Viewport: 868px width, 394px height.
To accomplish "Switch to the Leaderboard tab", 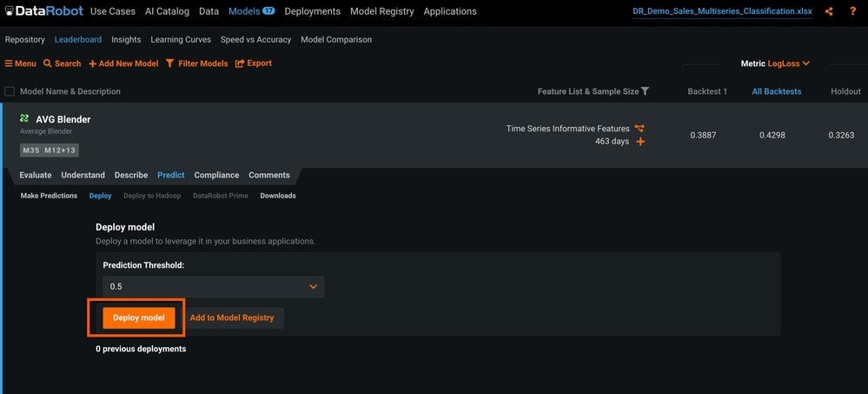I will [x=78, y=40].
